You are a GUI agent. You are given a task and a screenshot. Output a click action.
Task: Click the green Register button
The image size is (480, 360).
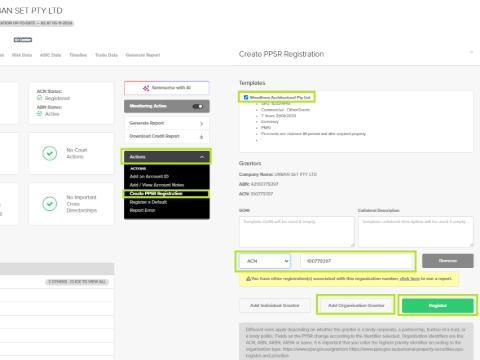[438, 305]
